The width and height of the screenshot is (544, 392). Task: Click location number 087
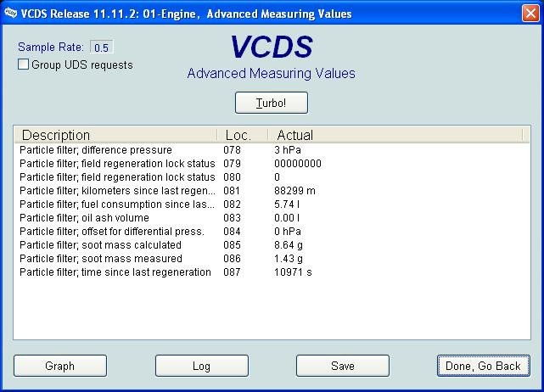point(232,272)
